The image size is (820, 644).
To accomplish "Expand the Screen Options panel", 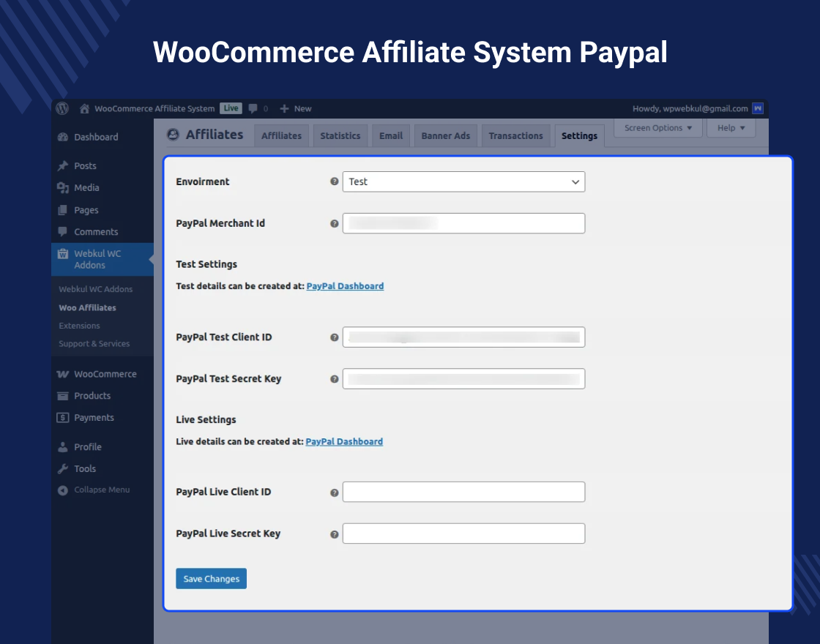I will tap(658, 128).
